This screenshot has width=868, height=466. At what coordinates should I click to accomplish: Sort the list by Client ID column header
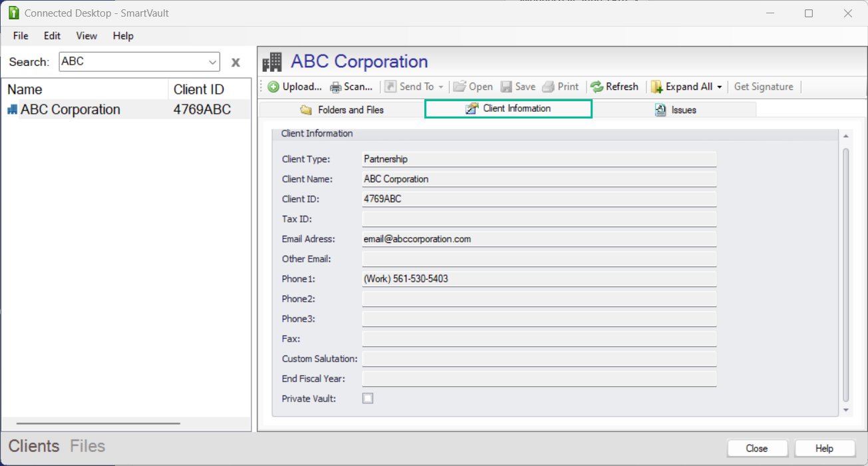(x=210, y=89)
